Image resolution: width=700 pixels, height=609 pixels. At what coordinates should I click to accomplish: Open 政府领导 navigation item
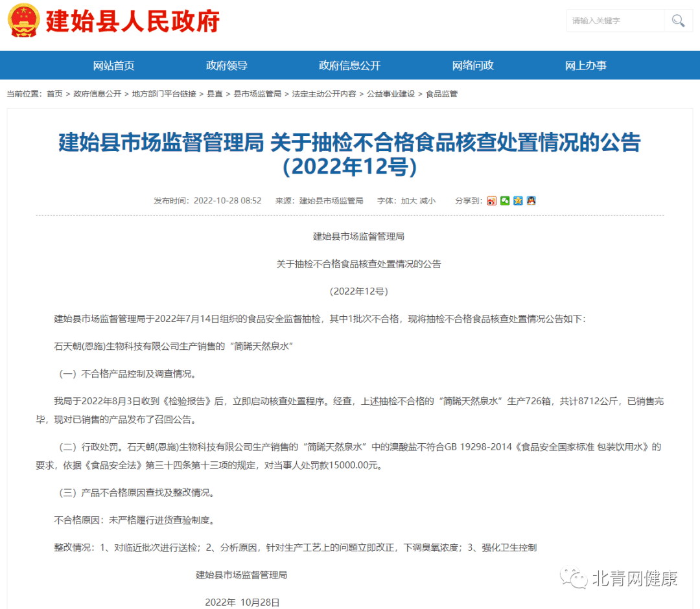tap(227, 65)
